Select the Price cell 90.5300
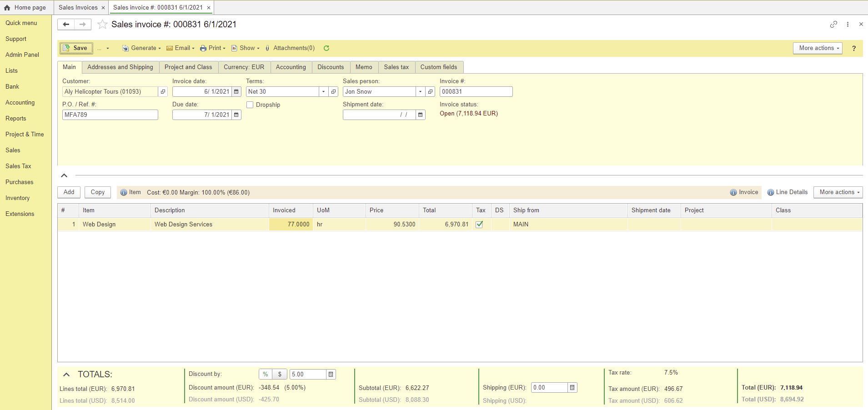 coord(392,225)
